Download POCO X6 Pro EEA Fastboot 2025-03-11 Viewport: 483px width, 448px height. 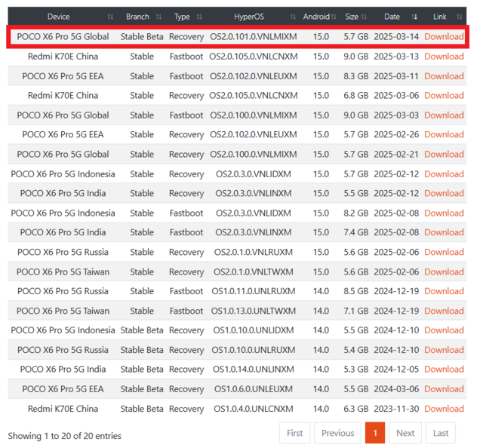click(x=444, y=76)
